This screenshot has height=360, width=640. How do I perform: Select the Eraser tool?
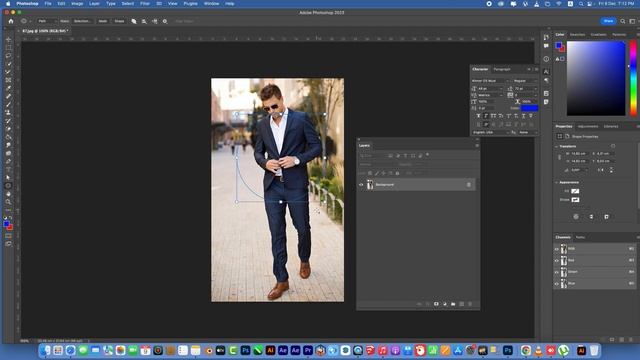(x=9, y=129)
